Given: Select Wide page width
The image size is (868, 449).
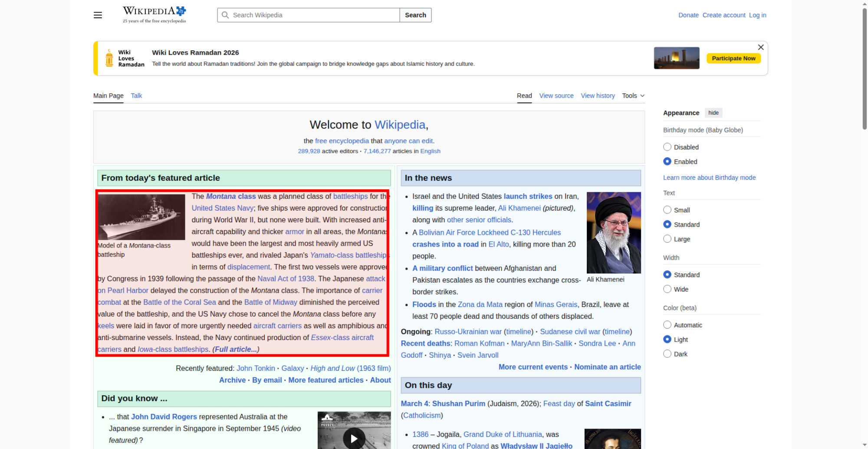Looking at the screenshot, I should click(x=667, y=289).
